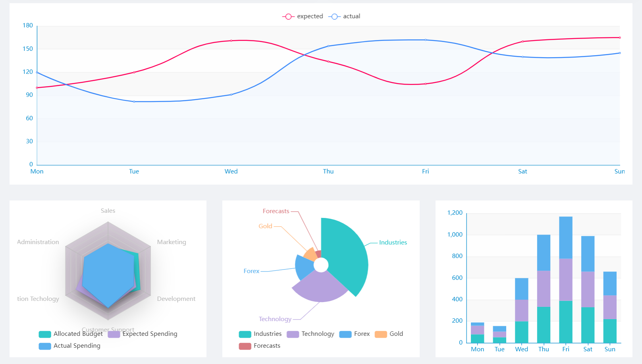
Task: Click the 180 line chart axis value
Action: (x=28, y=25)
